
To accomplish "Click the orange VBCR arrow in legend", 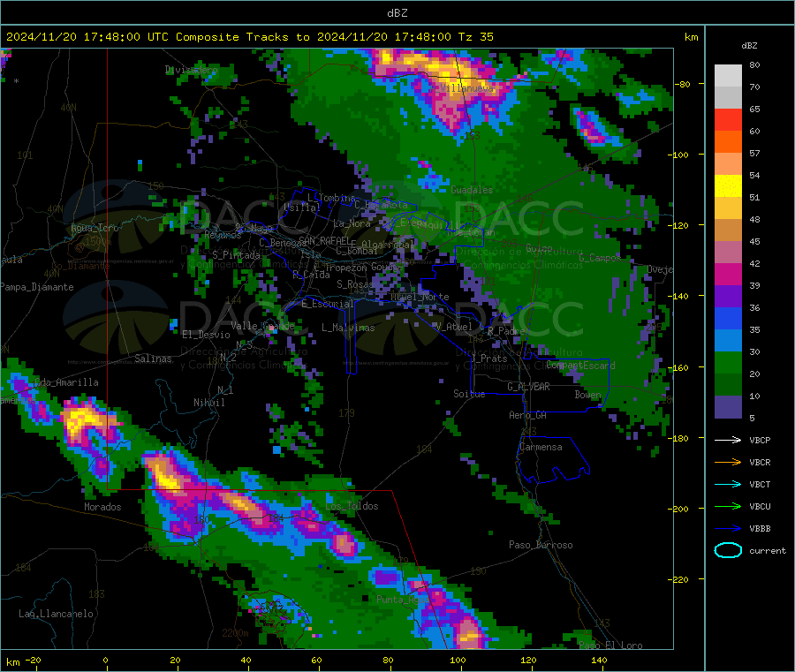I will 728,462.
